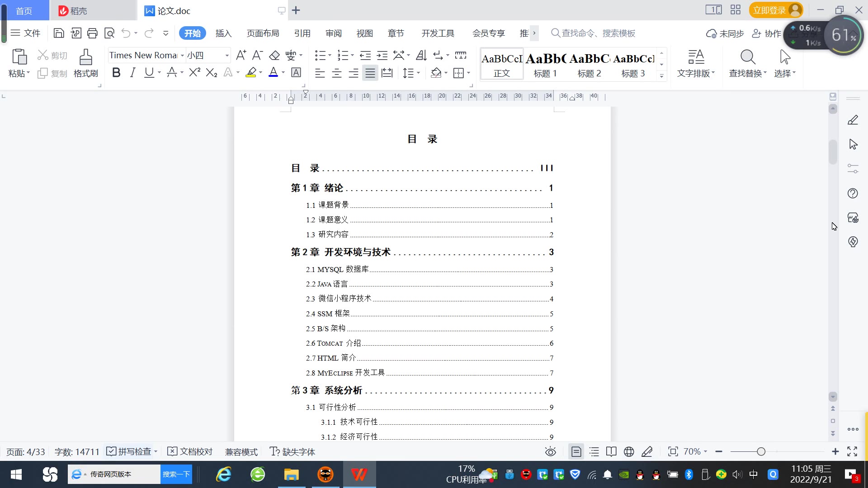Clear formatting with eraser icon
Image resolution: width=868 pixels, height=488 pixels.
[274, 55]
